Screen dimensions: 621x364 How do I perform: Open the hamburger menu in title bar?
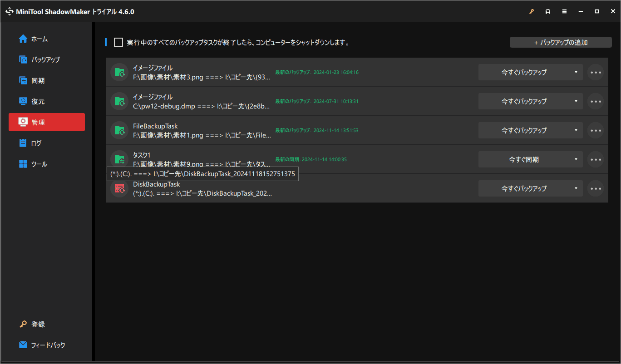tap(564, 11)
